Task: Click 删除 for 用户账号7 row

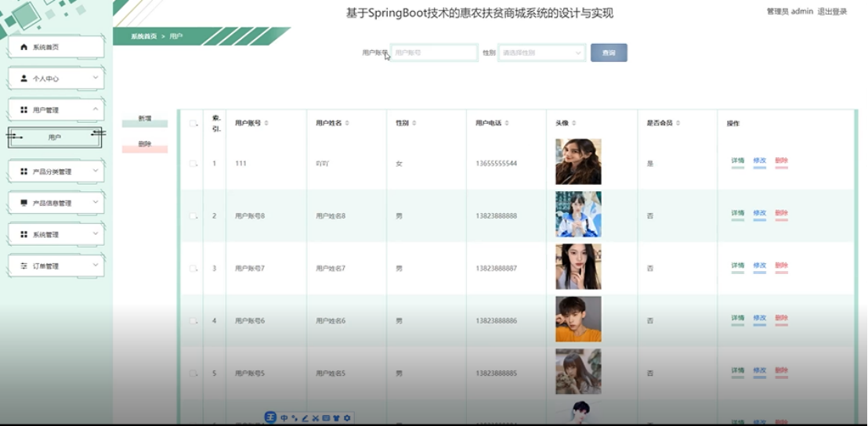Action: 781,266
